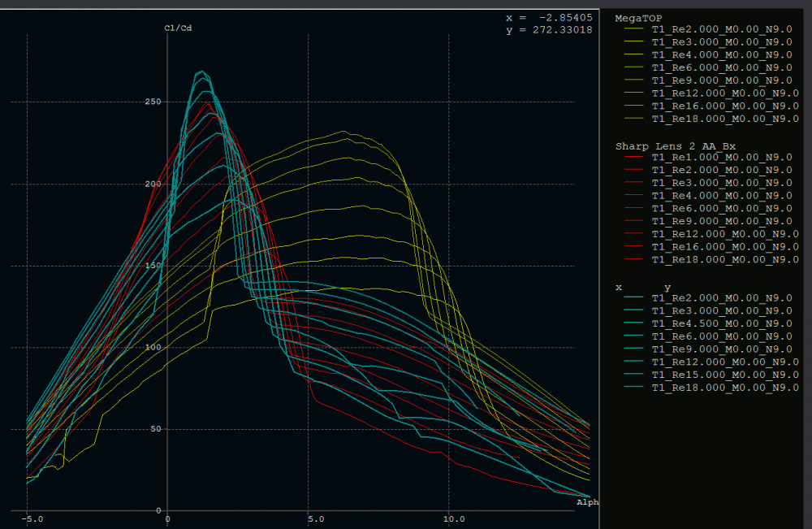Click the teal T1_Re15.000 legend entry

coord(722,375)
